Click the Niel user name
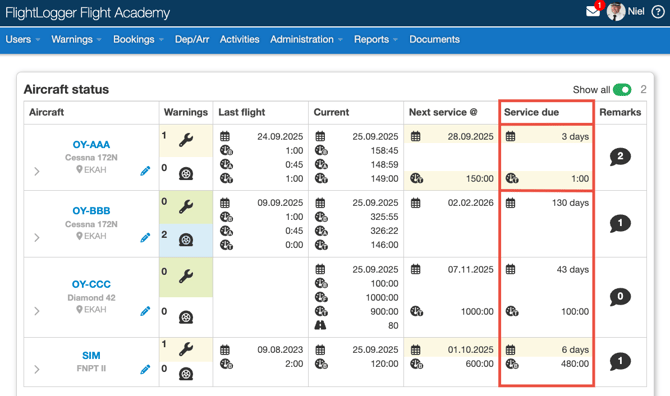The width and height of the screenshot is (670, 396). coord(636,12)
